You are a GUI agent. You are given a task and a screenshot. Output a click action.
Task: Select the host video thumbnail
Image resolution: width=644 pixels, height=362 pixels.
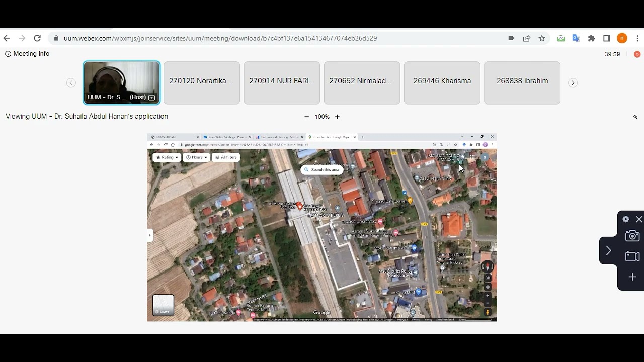pyautogui.click(x=122, y=83)
